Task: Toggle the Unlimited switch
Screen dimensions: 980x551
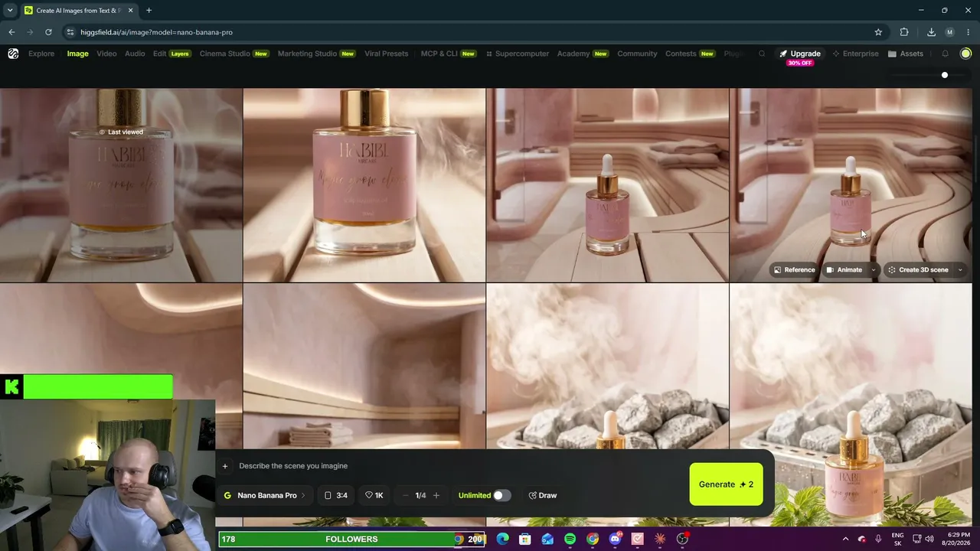Action: point(501,495)
